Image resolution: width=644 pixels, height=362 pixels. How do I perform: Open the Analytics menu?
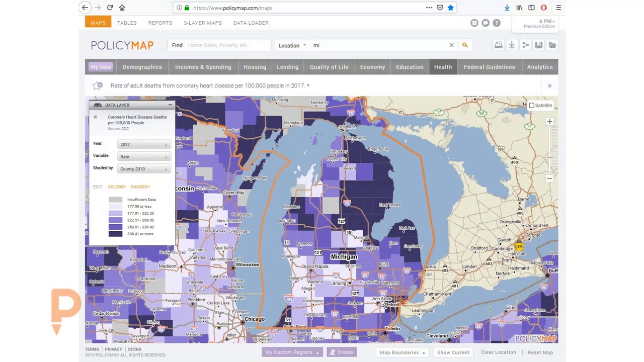click(x=540, y=67)
